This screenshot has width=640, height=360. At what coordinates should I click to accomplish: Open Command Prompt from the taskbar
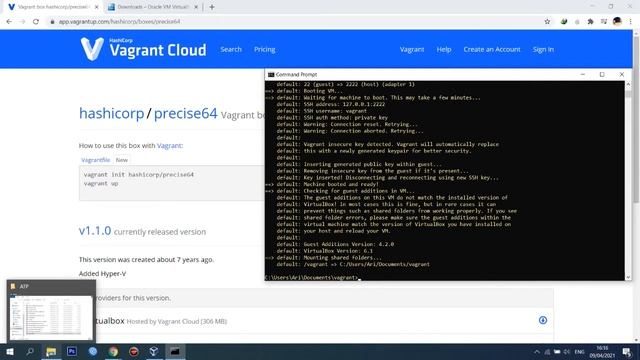(x=175, y=351)
